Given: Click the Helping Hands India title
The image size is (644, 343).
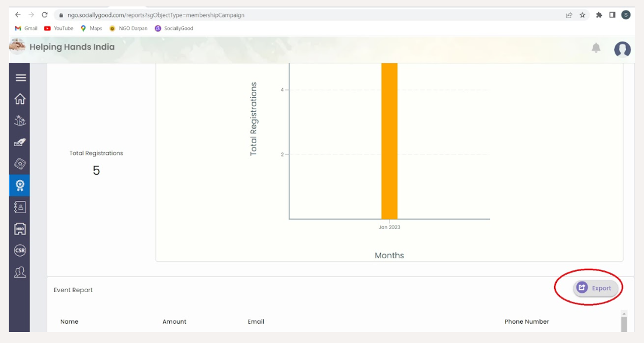Looking at the screenshot, I should (x=72, y=47).
